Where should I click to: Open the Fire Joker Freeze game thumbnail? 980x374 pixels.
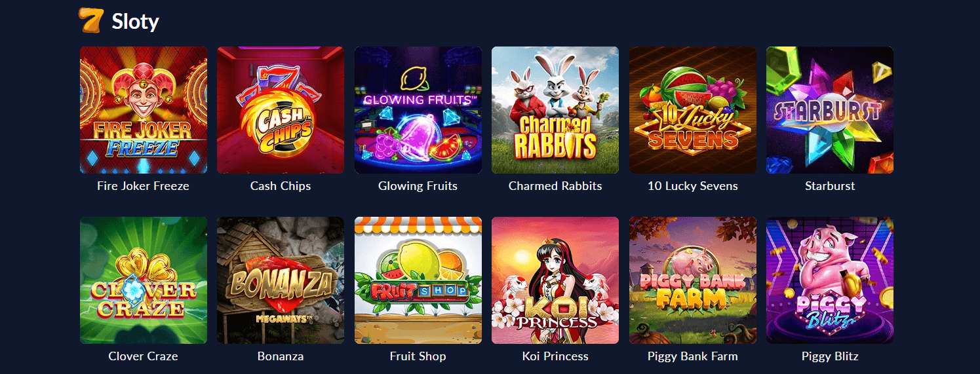pyautogui.click(x=143, y=110)
